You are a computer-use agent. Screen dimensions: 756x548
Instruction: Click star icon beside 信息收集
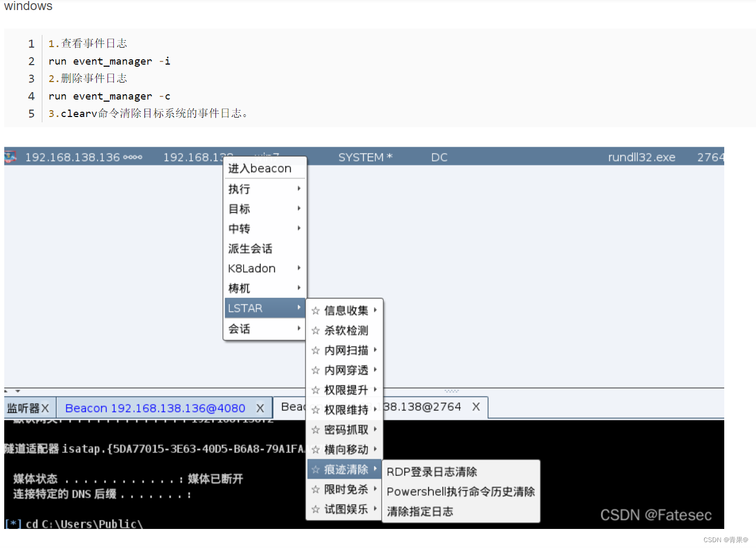point(316,311)
